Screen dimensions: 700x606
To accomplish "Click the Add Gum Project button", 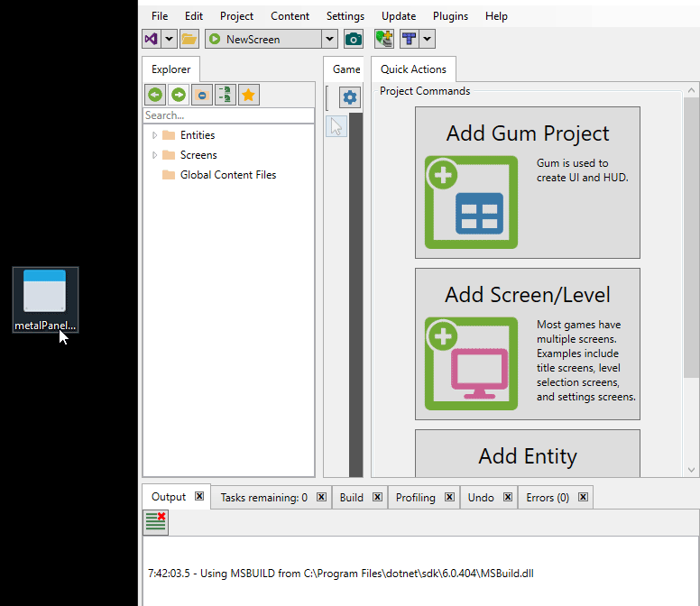I will click(527, 183).
